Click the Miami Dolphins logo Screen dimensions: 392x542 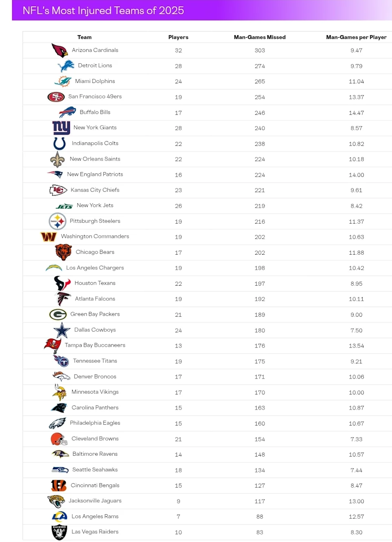pos(63,81)
